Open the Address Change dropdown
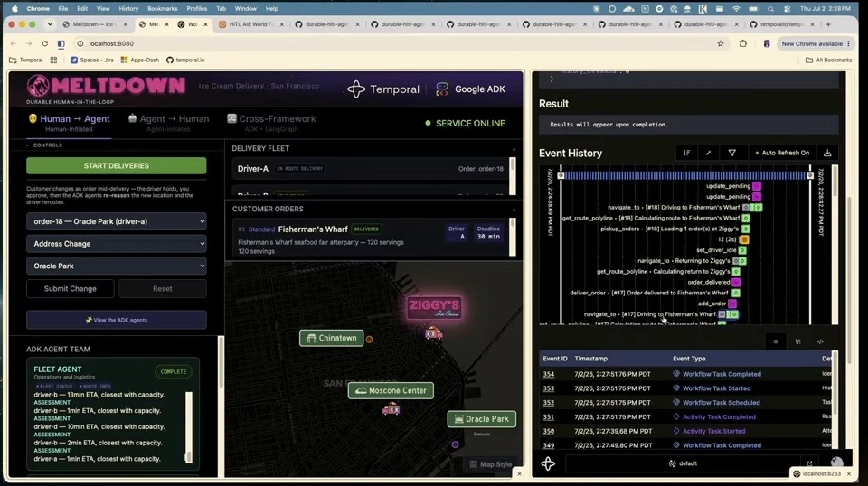Image resolution: width=868 pixels, height=486 pixels. [x=117, y=244]
